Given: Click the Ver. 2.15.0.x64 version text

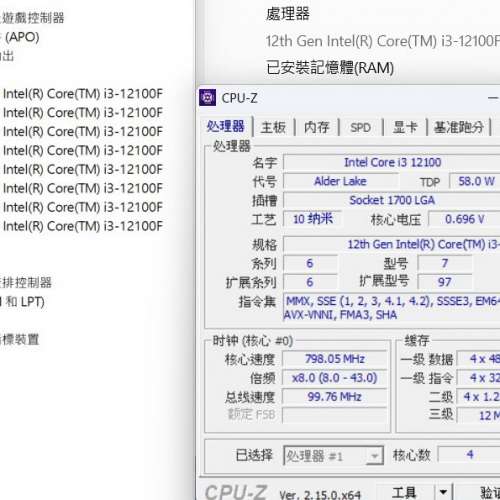Looking at the screenshot, I should 320,494.
